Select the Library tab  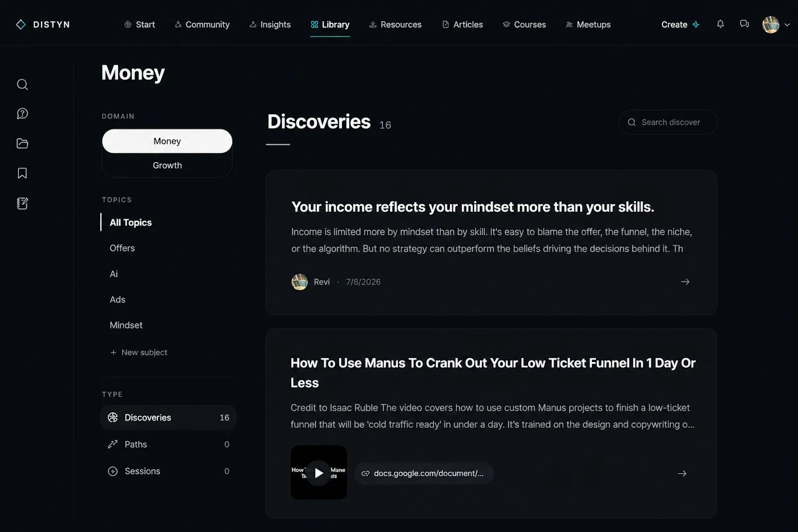click(330, 24)
